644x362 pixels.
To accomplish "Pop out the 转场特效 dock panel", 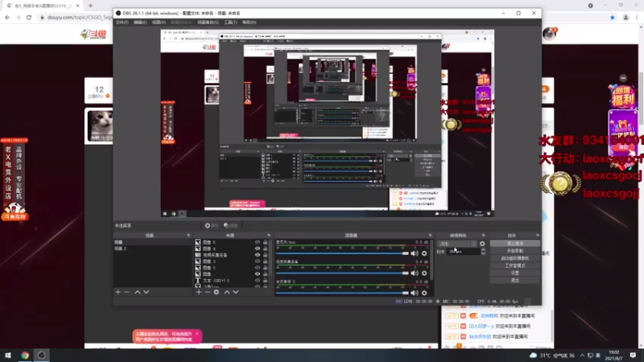I will click(484, 236).
